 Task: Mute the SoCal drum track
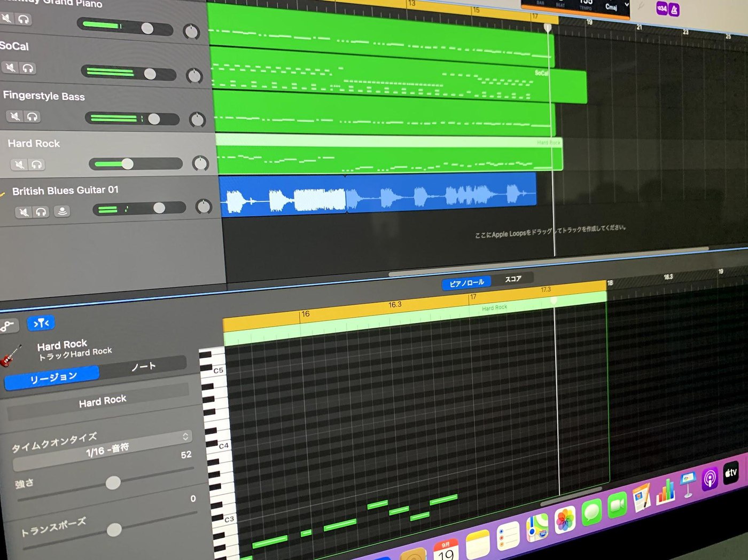pos(10,67)
